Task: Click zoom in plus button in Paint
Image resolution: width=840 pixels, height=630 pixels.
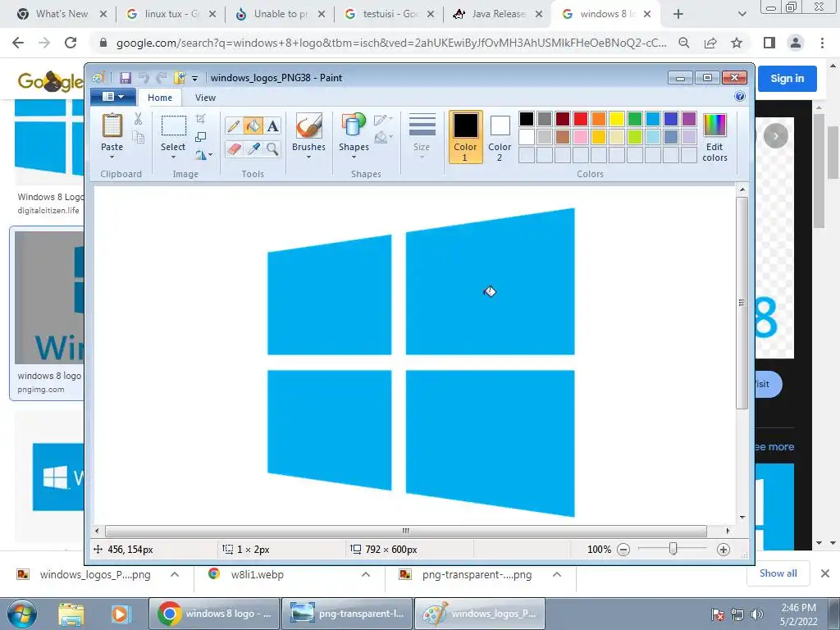Action: 724,550
